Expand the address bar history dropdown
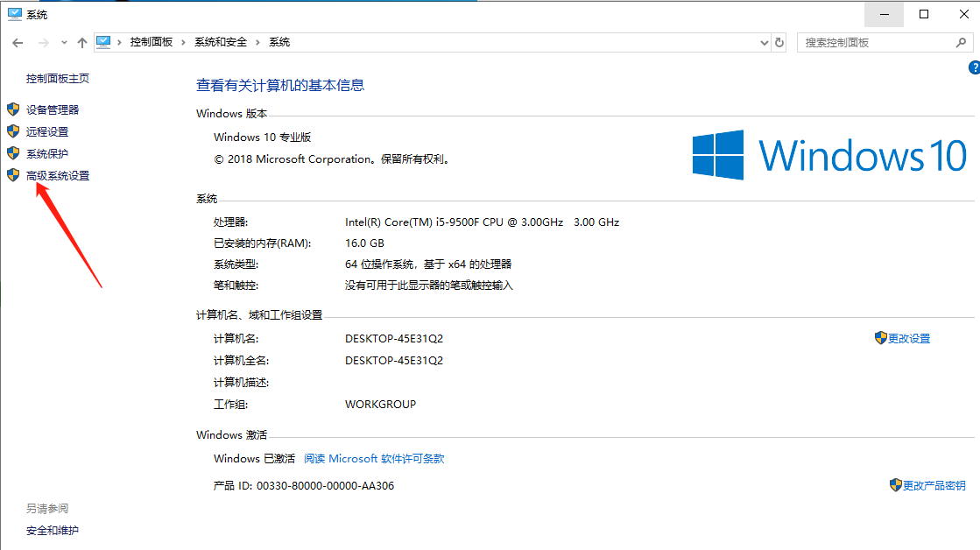 pos(764,41)
